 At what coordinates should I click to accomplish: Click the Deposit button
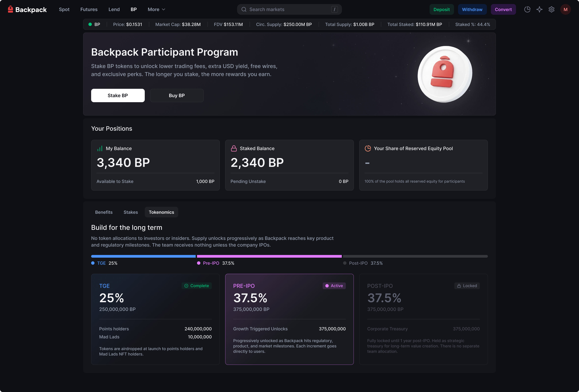click(x=441, y=9)
